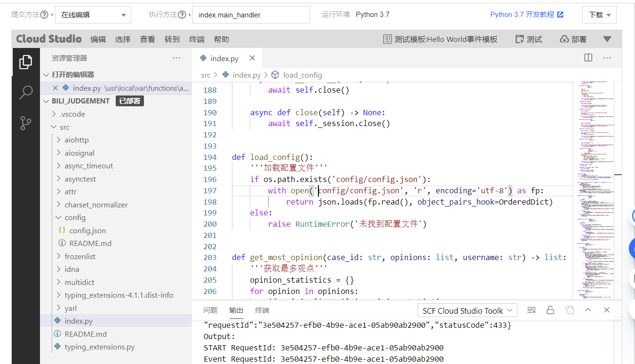Open the Source Control panel
Viewport: 635px width, 364px height.
(26, 123)
